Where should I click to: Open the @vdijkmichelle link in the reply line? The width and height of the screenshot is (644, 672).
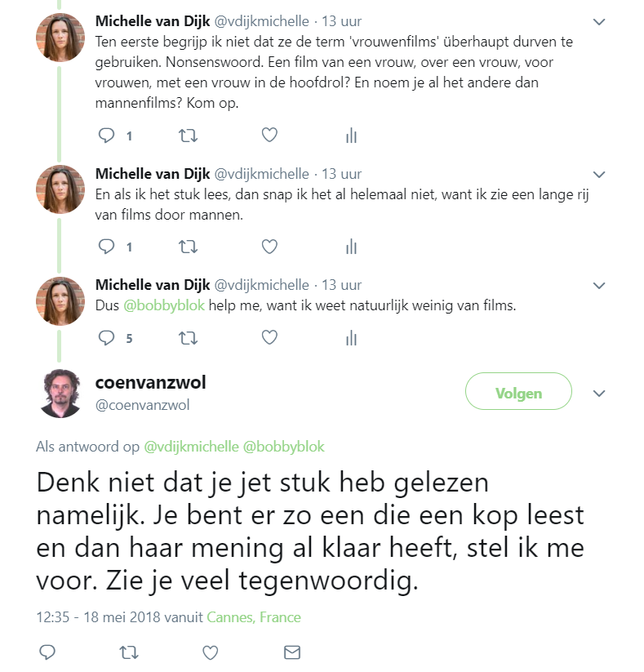[x=191, y=447]
